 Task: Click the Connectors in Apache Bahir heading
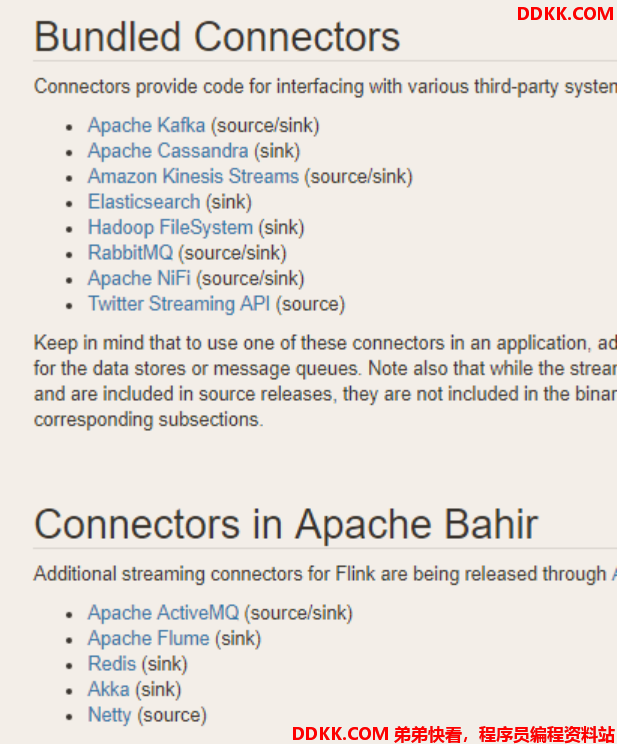[x=286, y=525]
